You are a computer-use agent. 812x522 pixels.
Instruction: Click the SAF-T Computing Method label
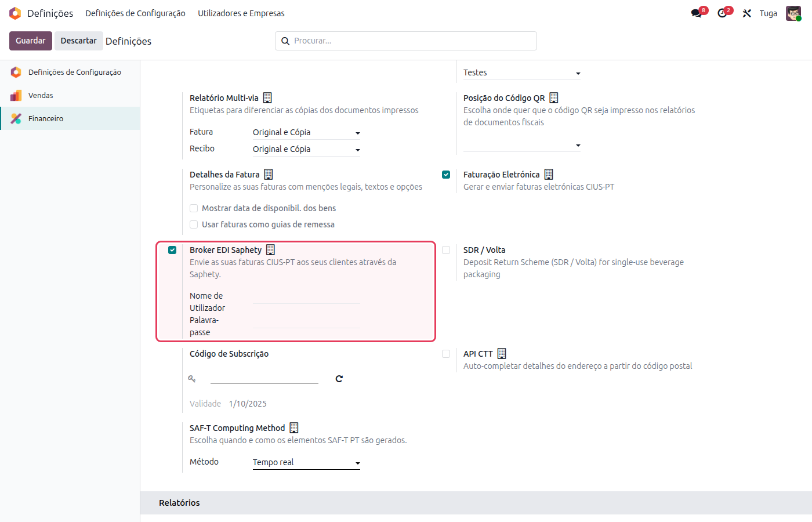237,428
